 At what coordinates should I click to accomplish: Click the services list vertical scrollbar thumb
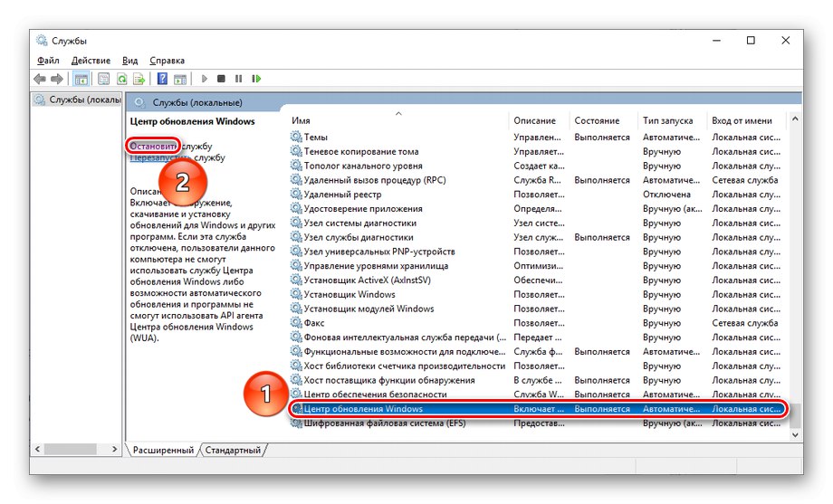[x=795, y=418]
